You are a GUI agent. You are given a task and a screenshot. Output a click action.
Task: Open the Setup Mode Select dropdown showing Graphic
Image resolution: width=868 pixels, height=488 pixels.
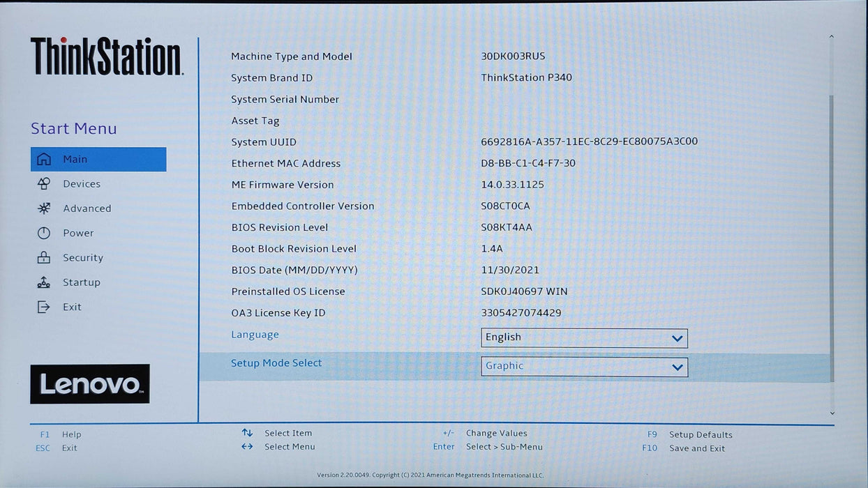coord(584,367)
